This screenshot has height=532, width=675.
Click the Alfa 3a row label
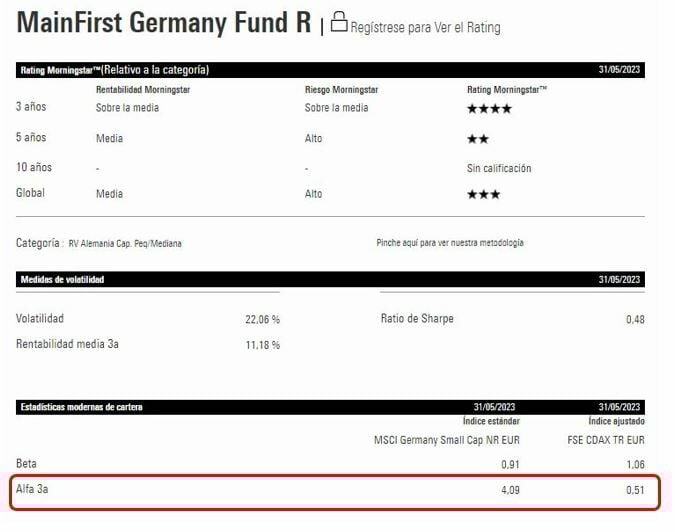coord(33,490)
